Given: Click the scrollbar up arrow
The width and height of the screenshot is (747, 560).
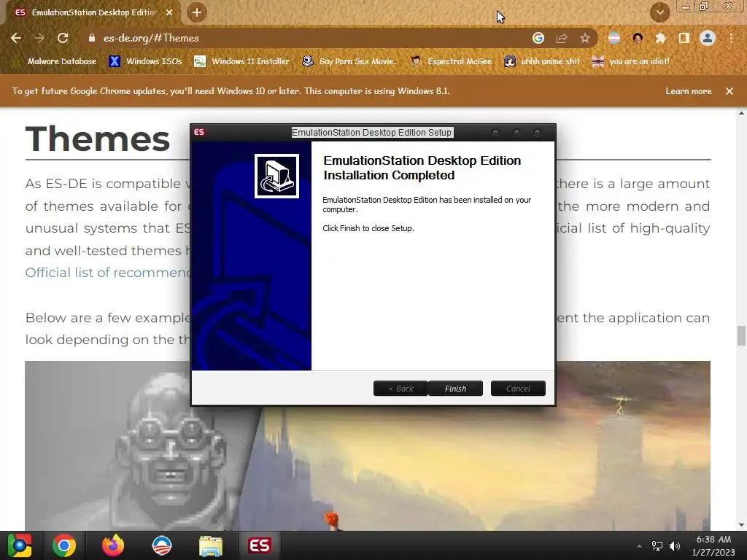Looking at the screenshot, I should pyautogui.click(x=741, y=113).
